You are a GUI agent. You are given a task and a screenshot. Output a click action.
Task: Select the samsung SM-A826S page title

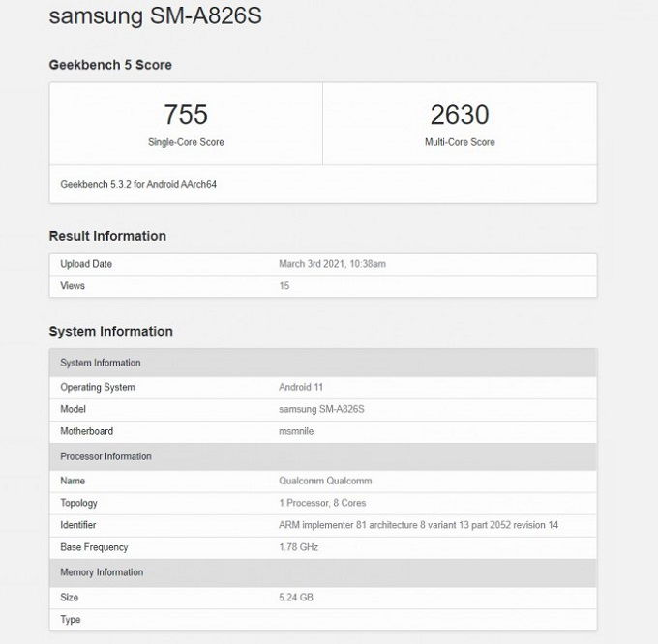[x=155, y=15]
